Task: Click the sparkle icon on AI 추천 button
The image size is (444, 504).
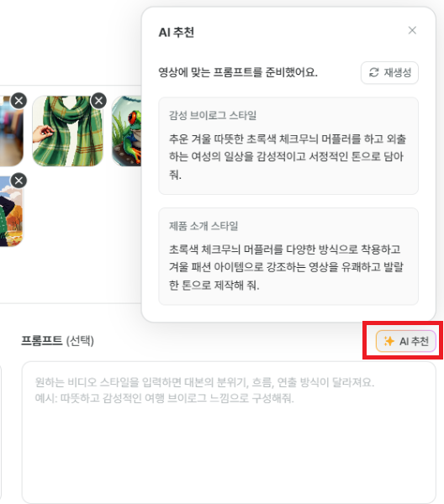Action: [389, 341]
